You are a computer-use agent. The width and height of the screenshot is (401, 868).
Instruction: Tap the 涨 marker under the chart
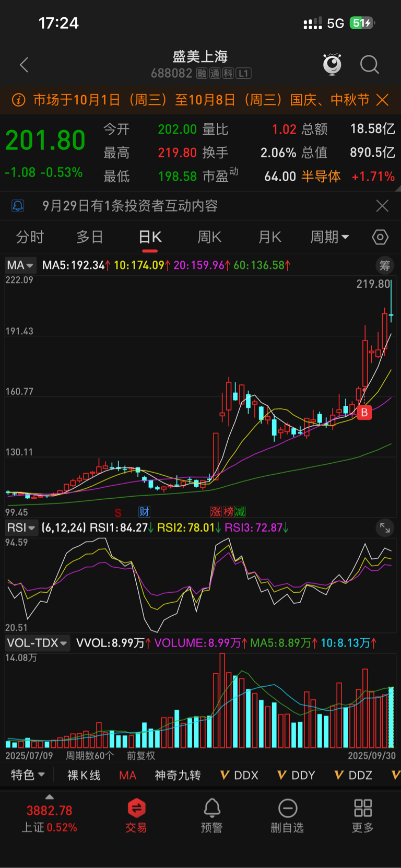[x=216, y=512]
